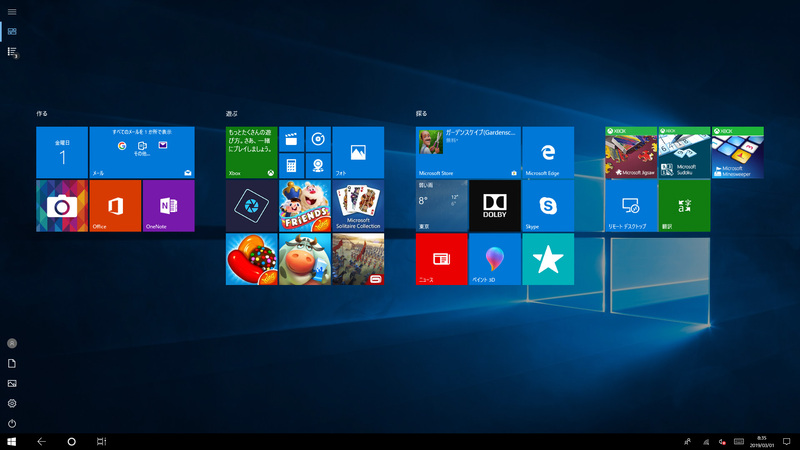Open the Movies & TV clapperboard tile
800x450 pixels.
click(291, 139)
